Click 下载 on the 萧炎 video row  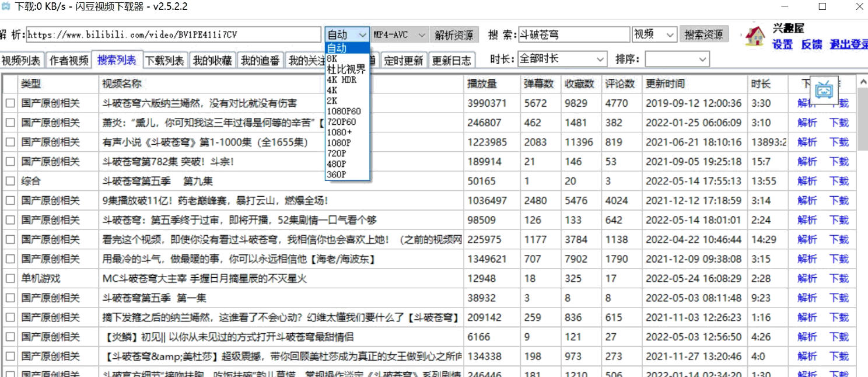pyautogui.click(x=839, y=123)
